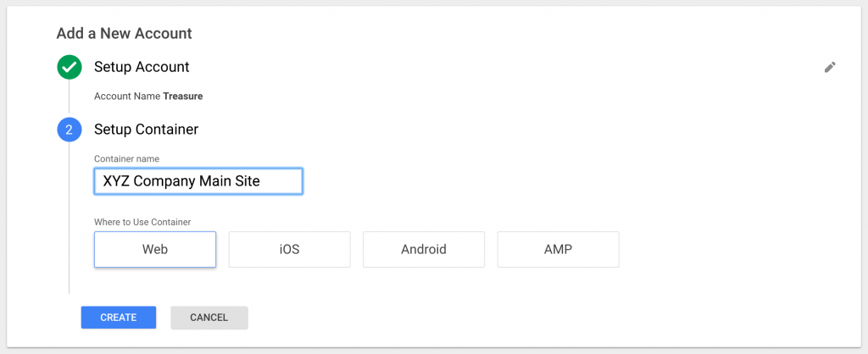Click the Container name field label
The height and width of the screenshot is (354, 868).
coord(127,158)
